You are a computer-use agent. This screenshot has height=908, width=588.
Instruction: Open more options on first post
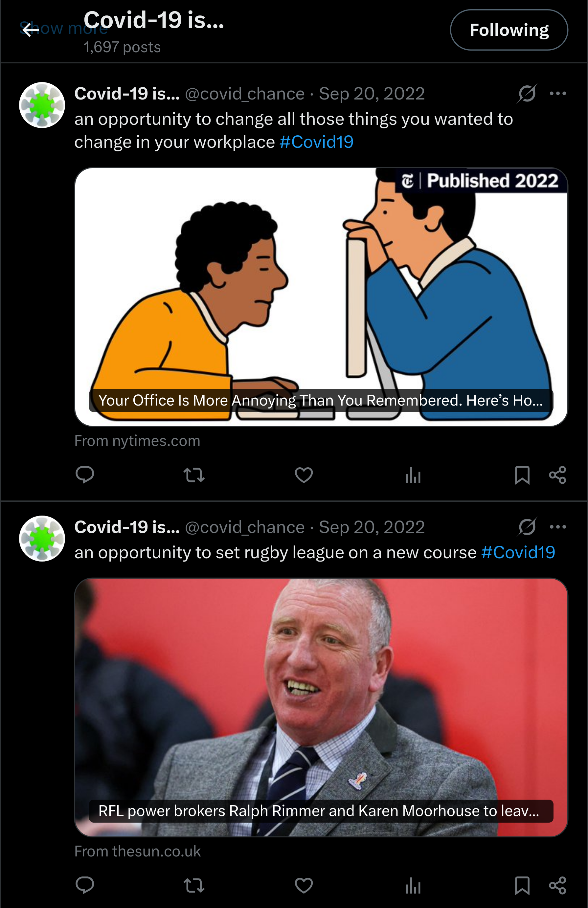pos(558,94)
